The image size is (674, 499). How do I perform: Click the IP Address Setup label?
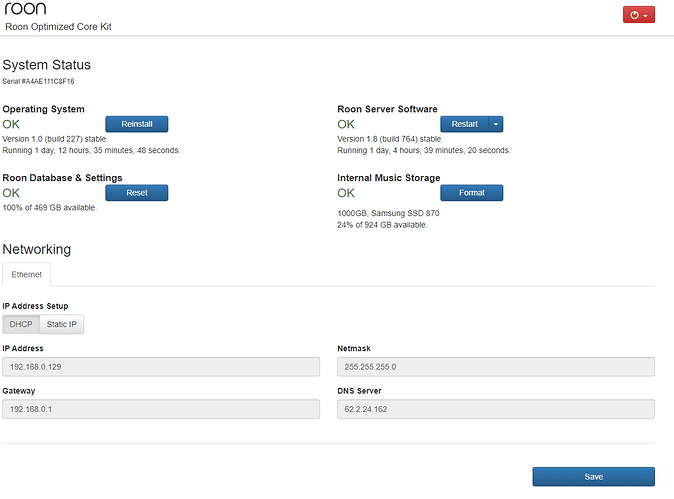pos(35,306)
